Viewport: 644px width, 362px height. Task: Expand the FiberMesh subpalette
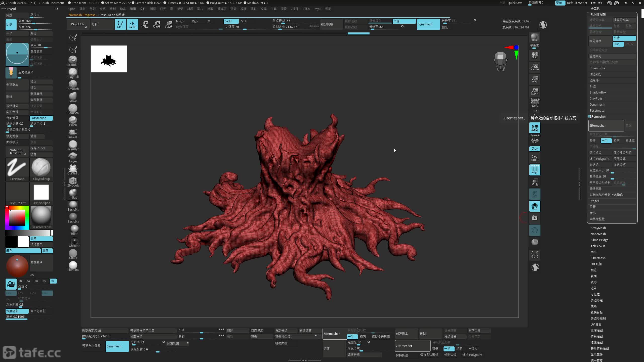coord(598,258)
